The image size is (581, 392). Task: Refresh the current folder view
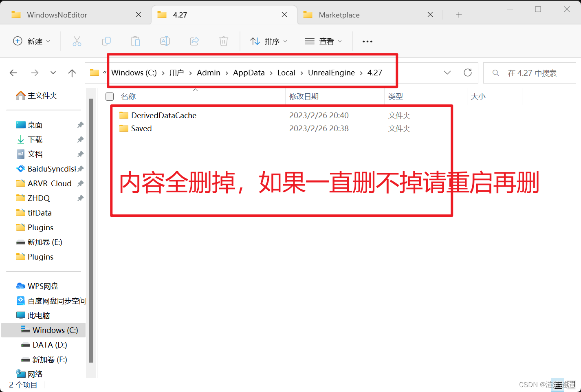tap(468, 73)
